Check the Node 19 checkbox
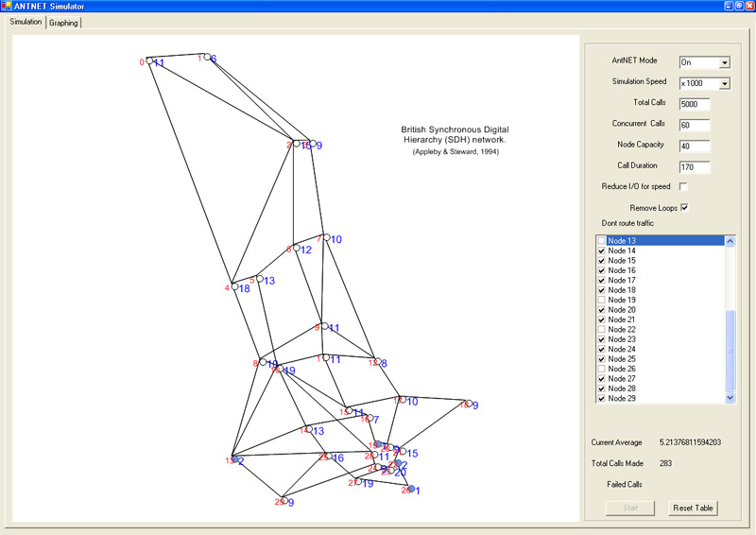Screen dimensions: 756x535 pos(601,300)
